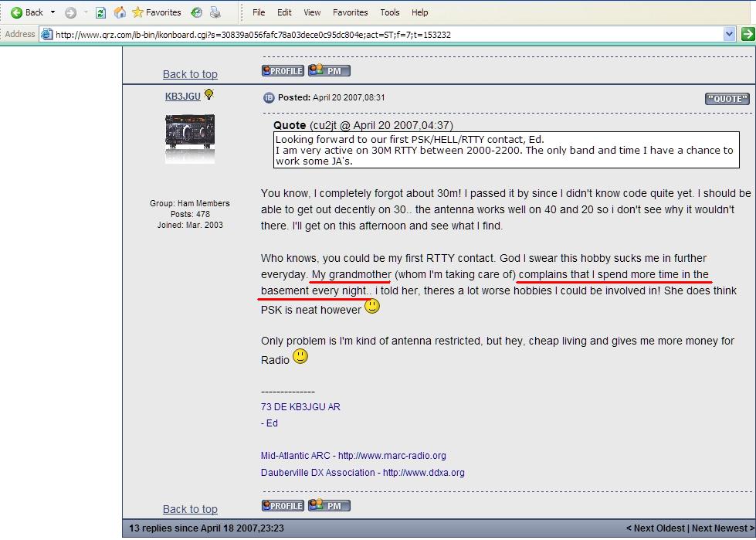This screenshot has height=540, width=756.
Task: Click the 'Posts: 478' text
Action: tap(190, 214)
